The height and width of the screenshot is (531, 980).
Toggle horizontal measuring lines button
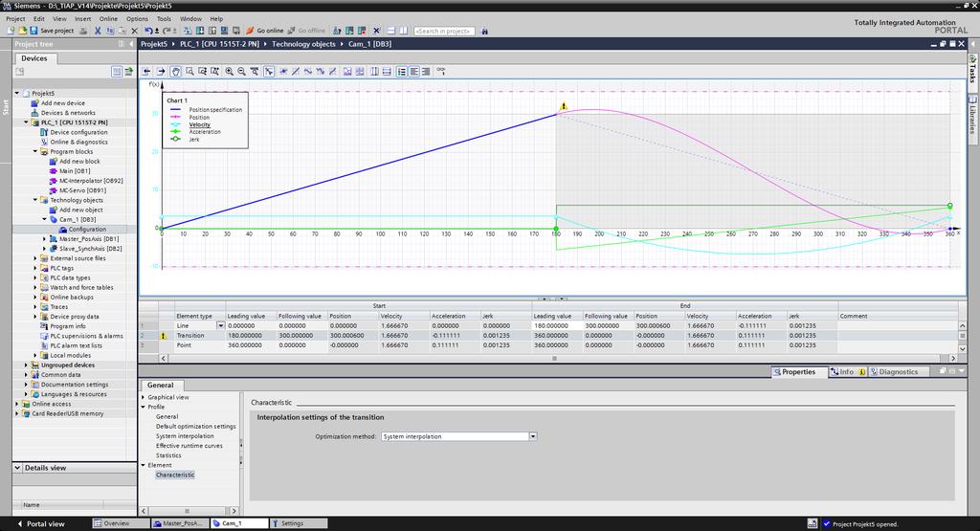click(387, 71)
